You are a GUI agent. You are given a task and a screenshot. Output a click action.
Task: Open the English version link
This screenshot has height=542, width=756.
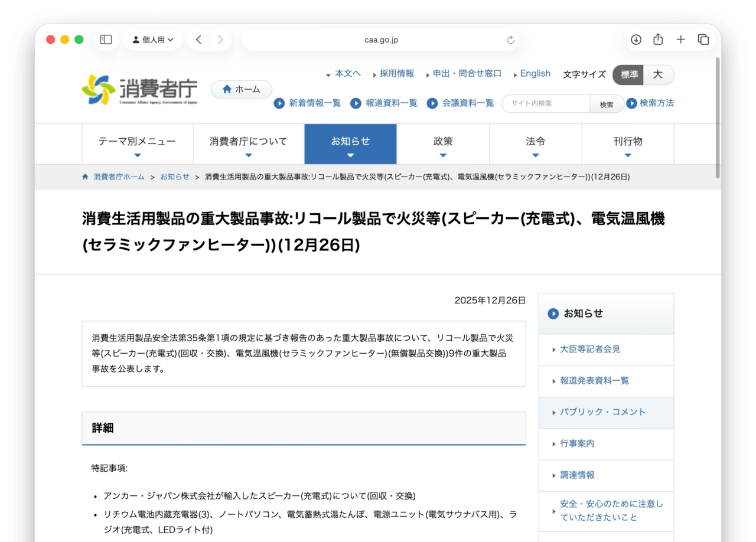pyautogui.click(x=535, y=73)
